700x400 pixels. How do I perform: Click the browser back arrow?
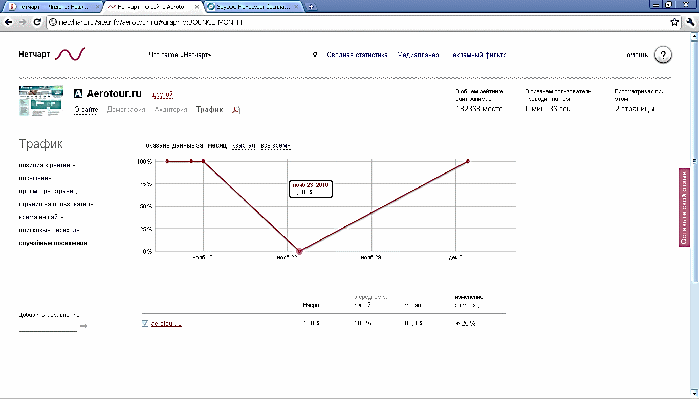[12, 21]
